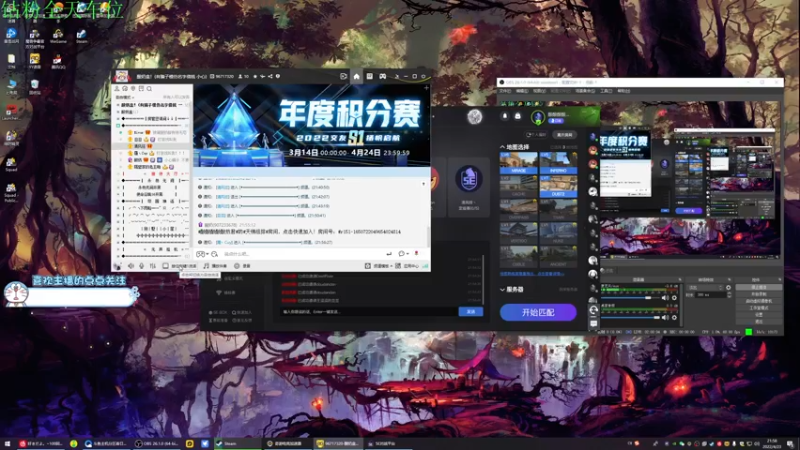This screenshot has width=800, height=450.
Task: Open the Windows Start button on the taskbar
Action: (x=7, y=443)
